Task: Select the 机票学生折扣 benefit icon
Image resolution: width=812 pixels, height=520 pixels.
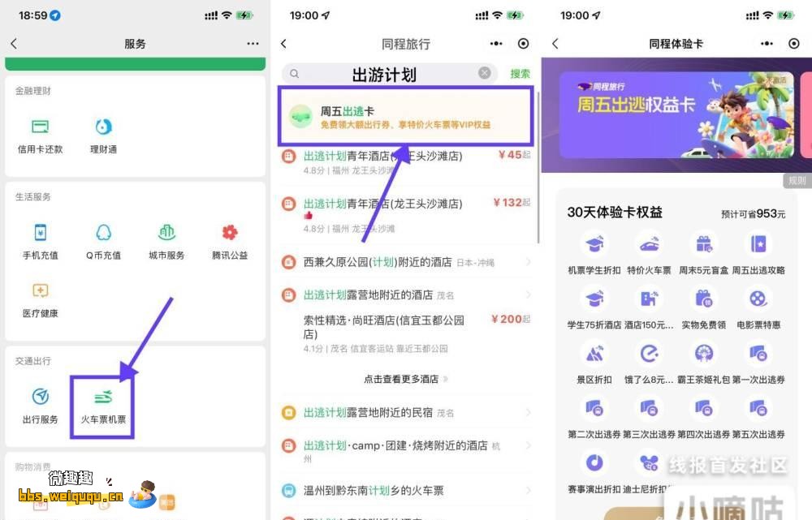Action: point(594,252)
